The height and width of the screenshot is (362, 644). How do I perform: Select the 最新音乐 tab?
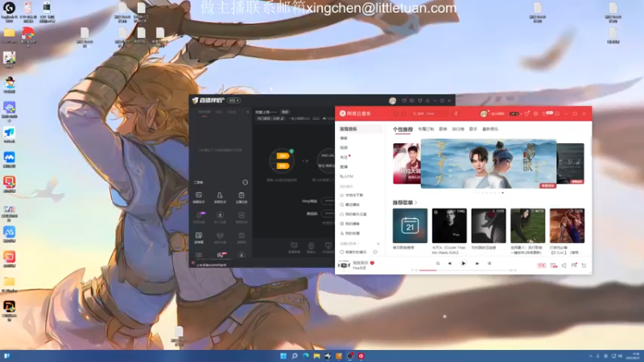490,130
